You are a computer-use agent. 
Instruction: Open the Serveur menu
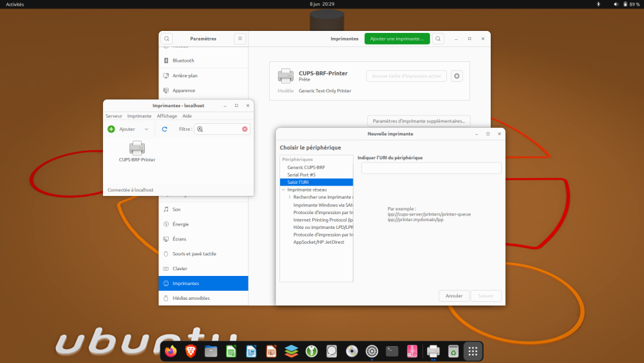114,116
